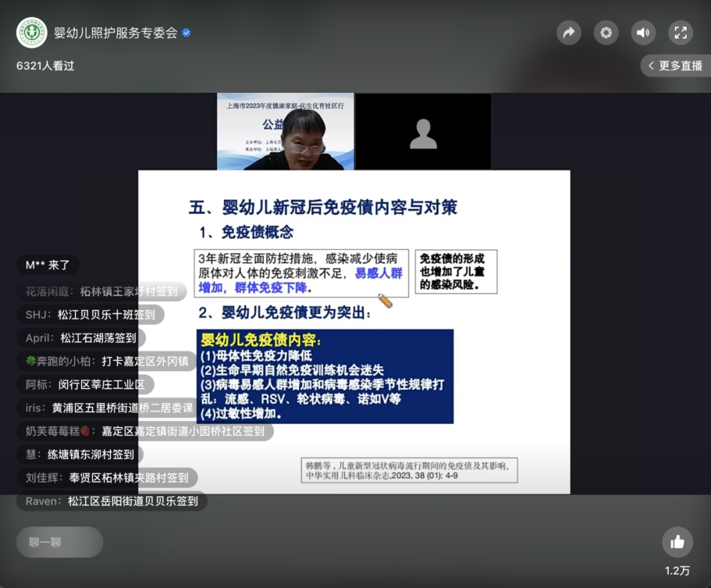The image size is (711, 588).
Task: Click April's comment 松江石湖荡签到
Action: (81, 338)
